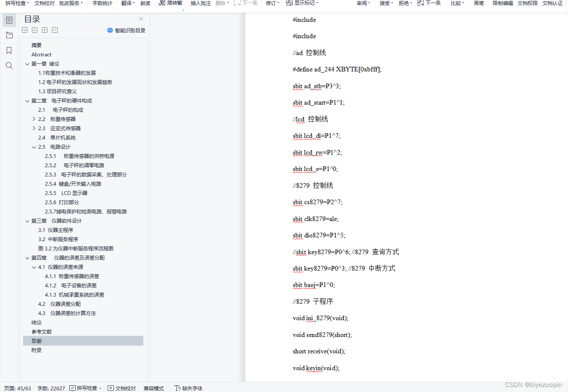This screenshot has width=568, height=392.
Task: Click the 页面: 45/63 page indicator
Action: click(x=17, y=388)
